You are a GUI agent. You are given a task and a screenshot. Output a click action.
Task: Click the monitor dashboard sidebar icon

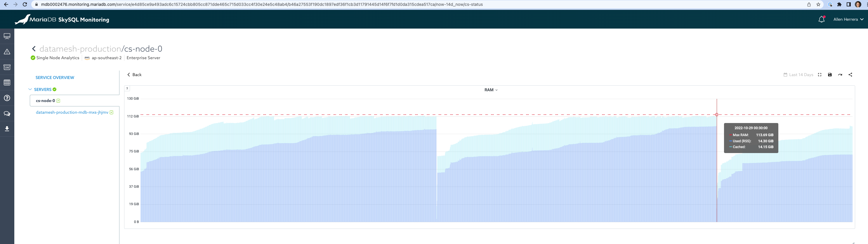pyautogui.click(x=7, y=36)
